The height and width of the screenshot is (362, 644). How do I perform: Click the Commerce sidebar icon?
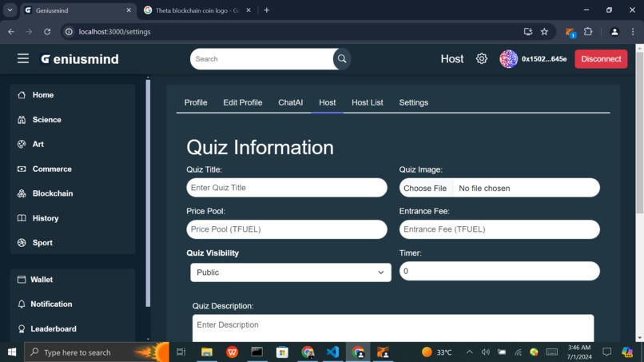point(22,169)
